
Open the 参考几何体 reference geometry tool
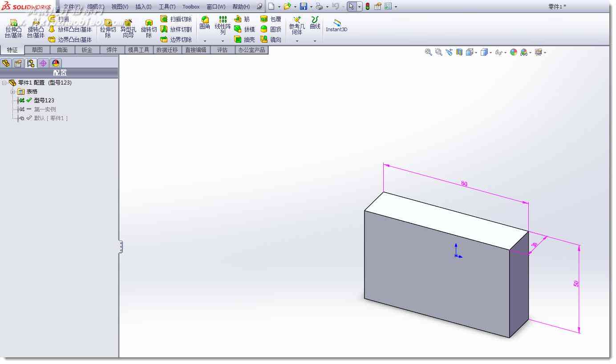[x=297, y=25]
